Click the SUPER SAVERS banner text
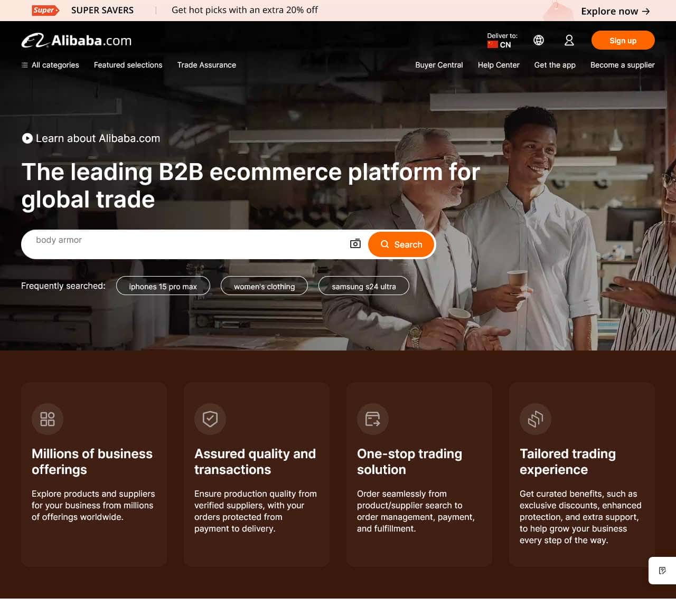 pyautogui.click(x=102, y=10)
